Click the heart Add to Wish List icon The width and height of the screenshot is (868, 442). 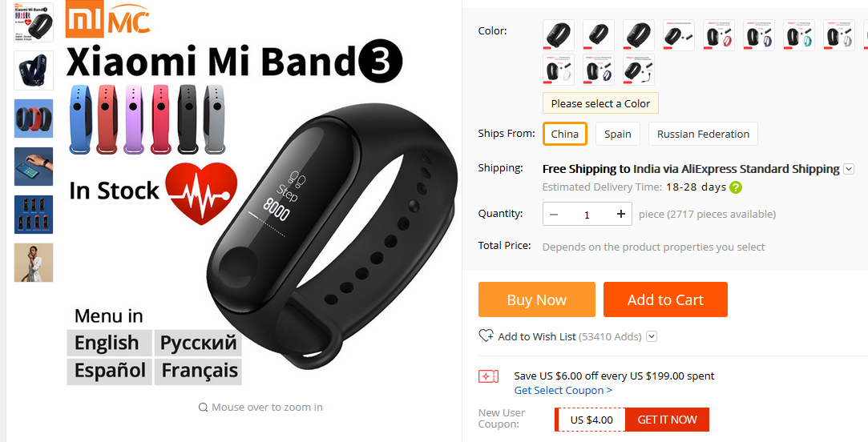pyautogui.click(x=486, y=336)
